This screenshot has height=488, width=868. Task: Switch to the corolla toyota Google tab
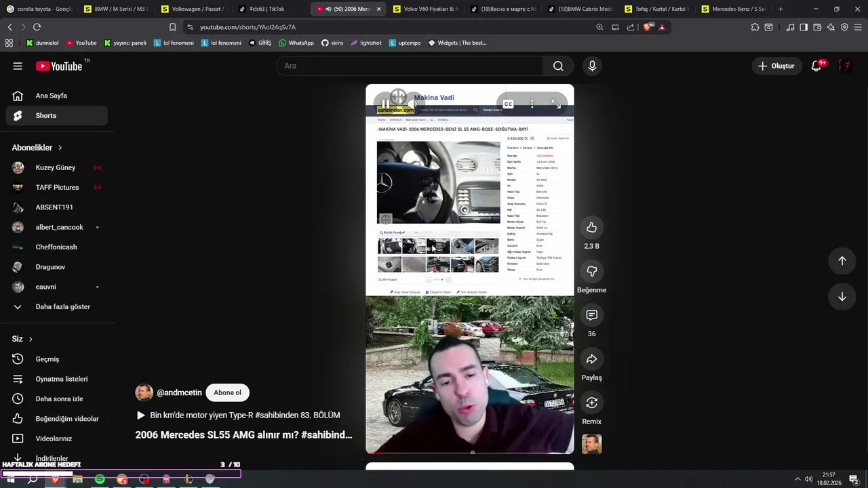39,9
